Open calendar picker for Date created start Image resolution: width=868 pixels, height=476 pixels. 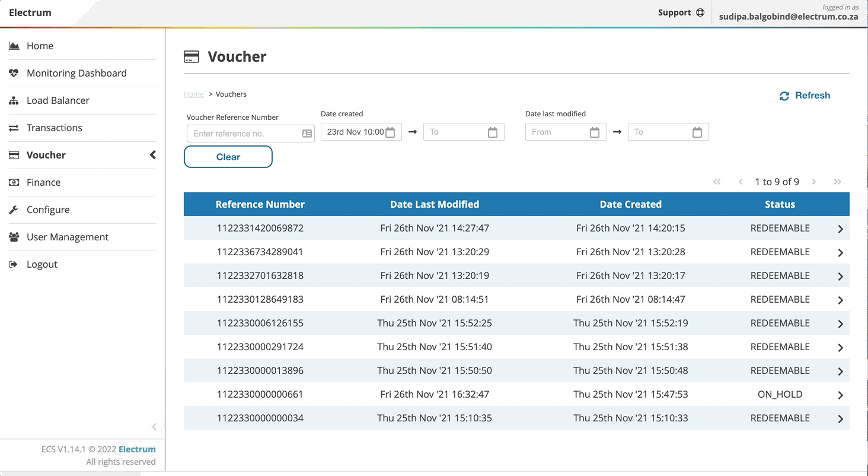390,132
